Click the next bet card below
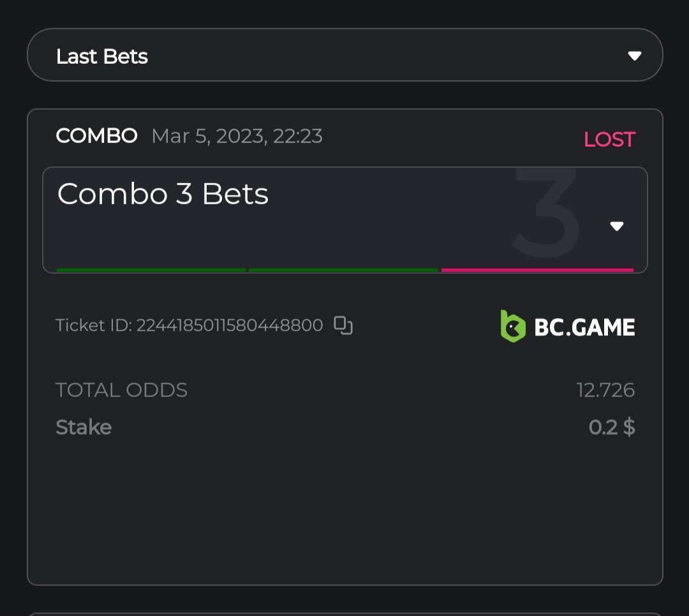The image size is (689, 616). [x=344, y=613]
